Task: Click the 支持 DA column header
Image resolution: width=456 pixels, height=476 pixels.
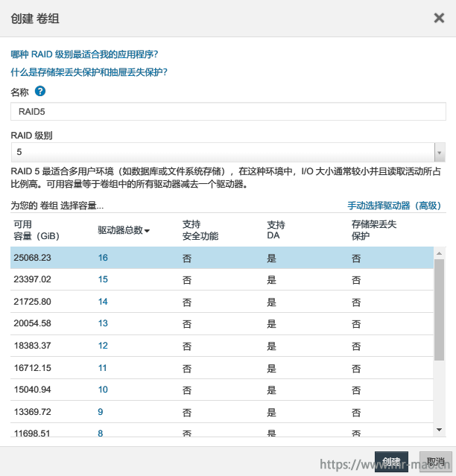Action: tap(276, 230)
